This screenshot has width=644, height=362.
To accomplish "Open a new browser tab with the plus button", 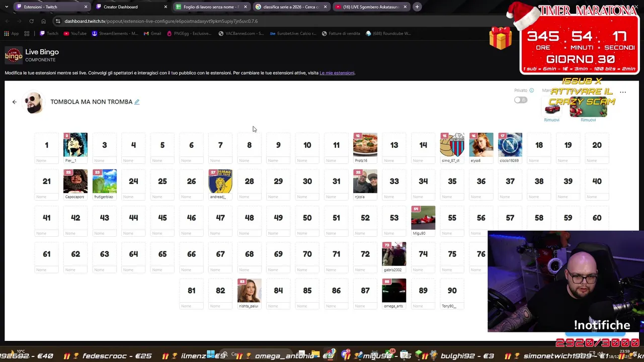I will tap(417, 7).
